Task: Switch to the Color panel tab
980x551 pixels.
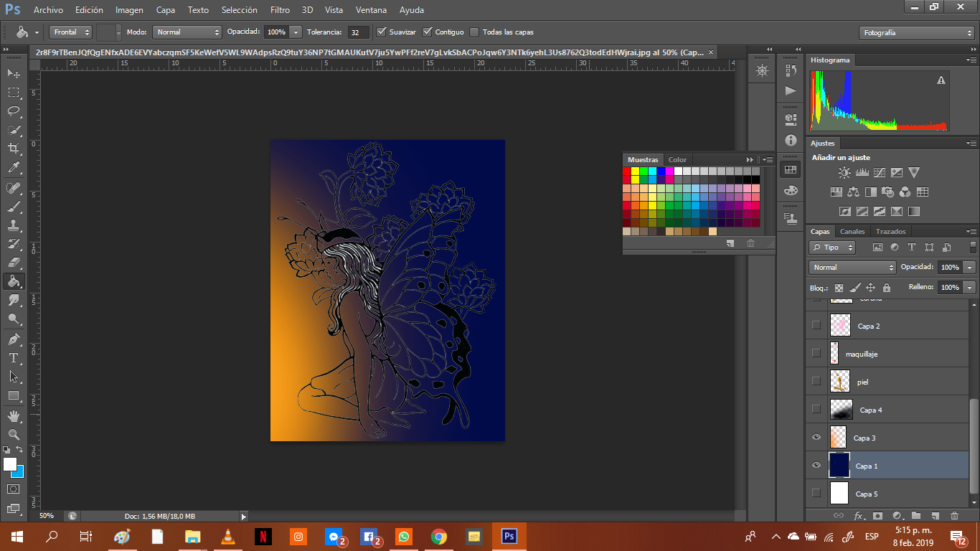Action: [x=677, y=160]
